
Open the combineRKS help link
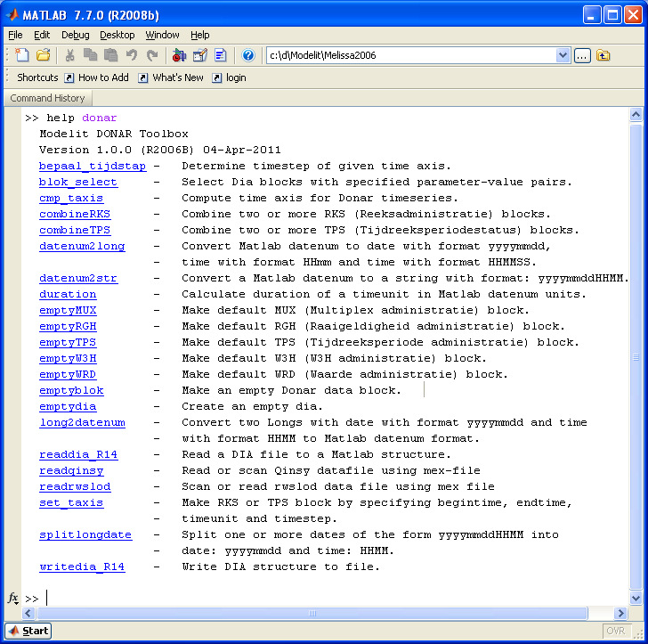[75, 214]
